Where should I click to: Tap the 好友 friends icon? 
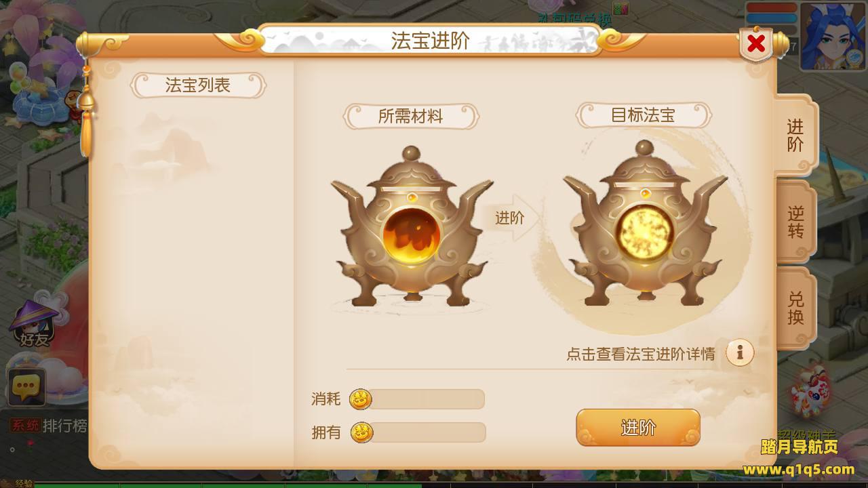[33, 324]
